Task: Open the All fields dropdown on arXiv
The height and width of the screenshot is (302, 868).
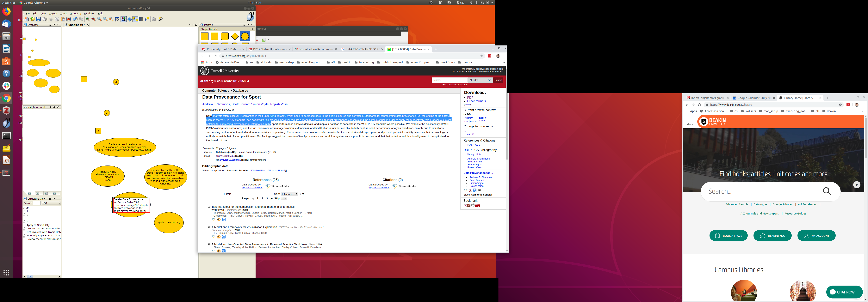Action: pyautogui.click(x=480, y=80)
